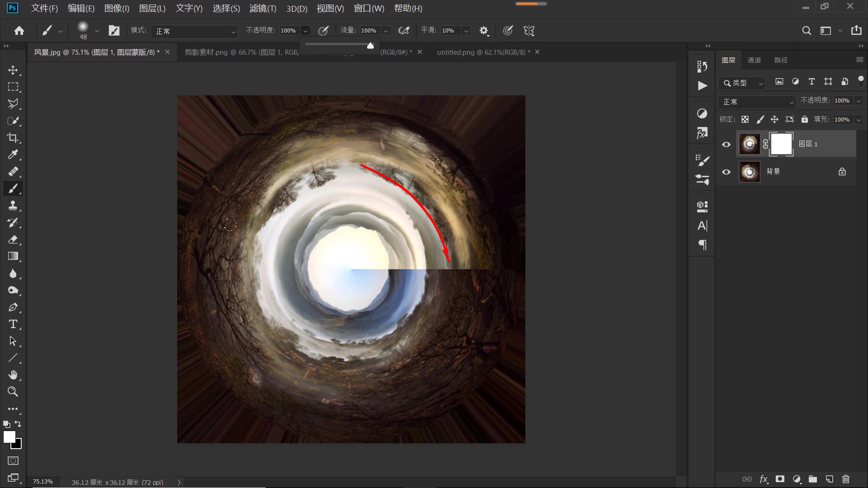Open the 类型 layer filter dropdown
868x488 pixels.
[742, 83]
